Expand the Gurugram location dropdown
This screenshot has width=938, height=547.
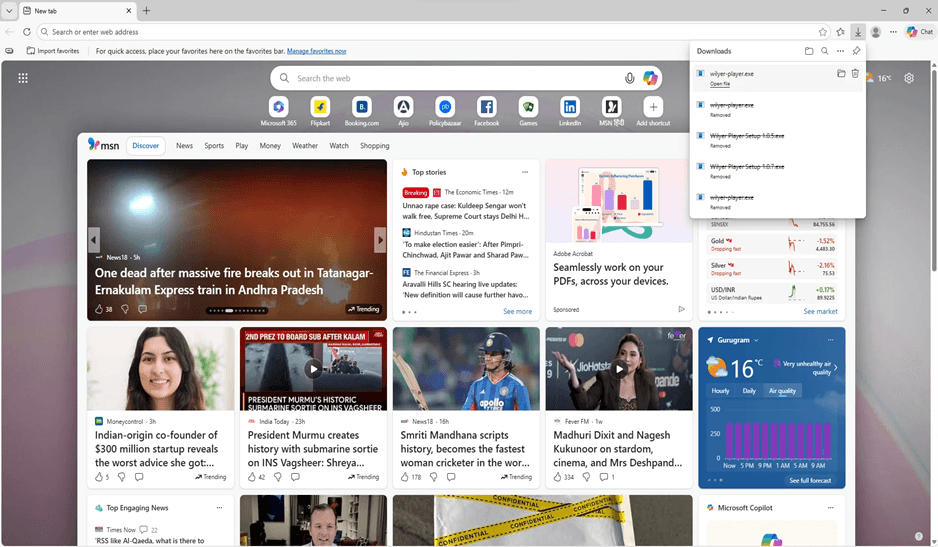(x=756, y=340)
